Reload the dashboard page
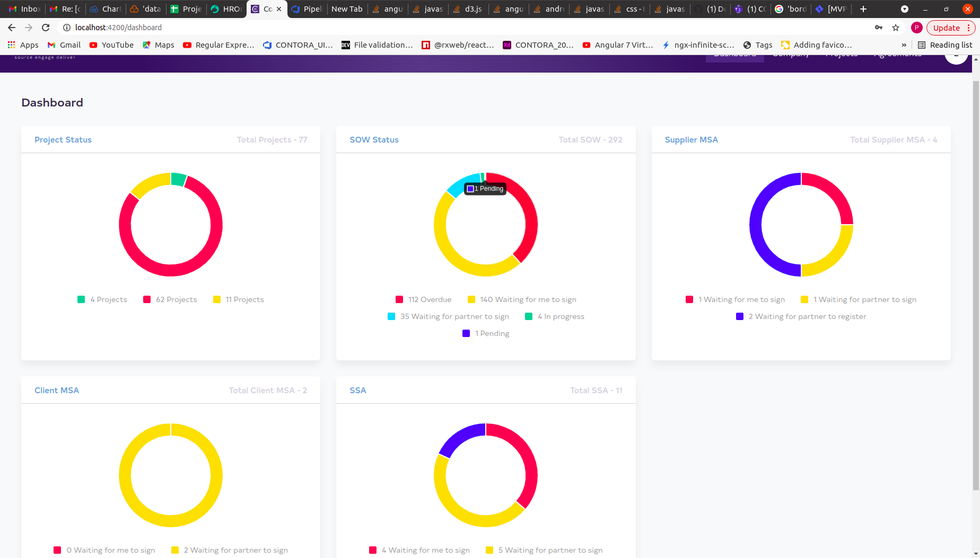Viewport: 980px width, 558px height. (46, 27)
